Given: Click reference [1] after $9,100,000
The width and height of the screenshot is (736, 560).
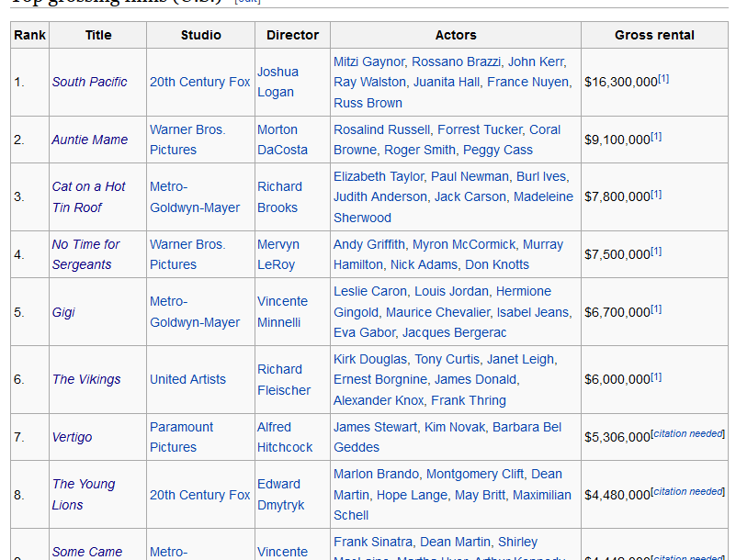Looking at the screenshot, I should [x=656, y=137].
